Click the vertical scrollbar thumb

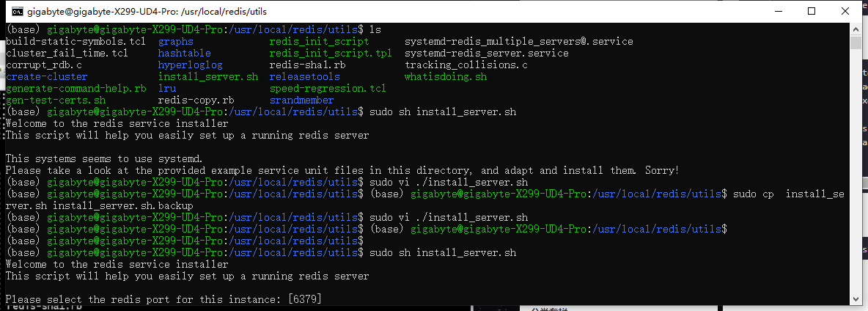[856, 42]
